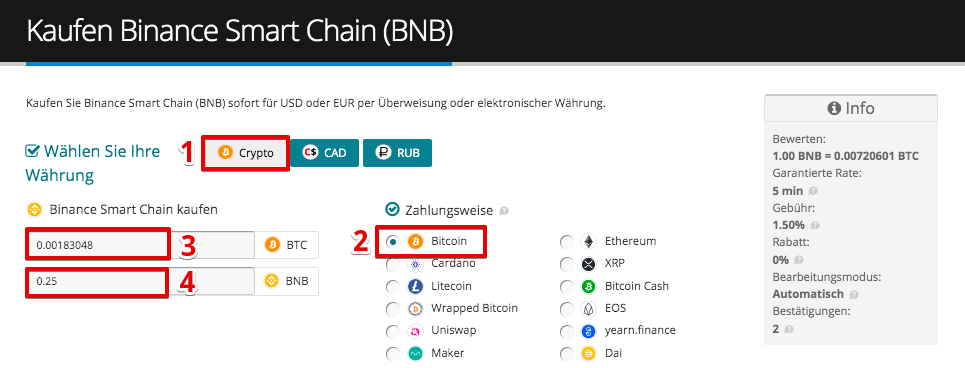Select the Bitcoin payment radio button

coord(392,242)
